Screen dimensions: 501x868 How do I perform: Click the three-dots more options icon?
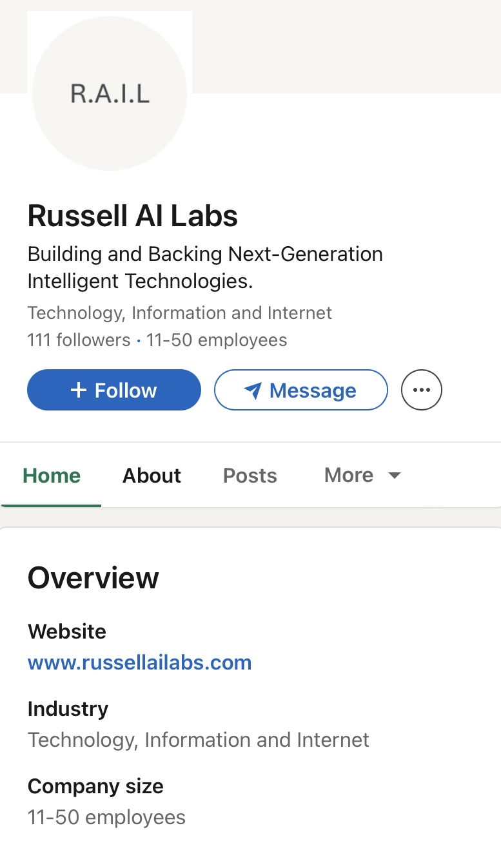[x=422, y=390]
